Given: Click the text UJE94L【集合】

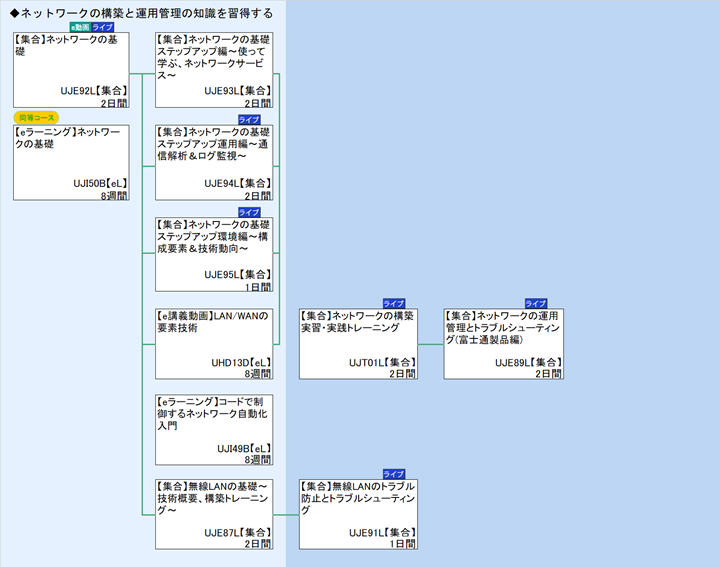Looking at the screenshot, I should tap(237, 184).
